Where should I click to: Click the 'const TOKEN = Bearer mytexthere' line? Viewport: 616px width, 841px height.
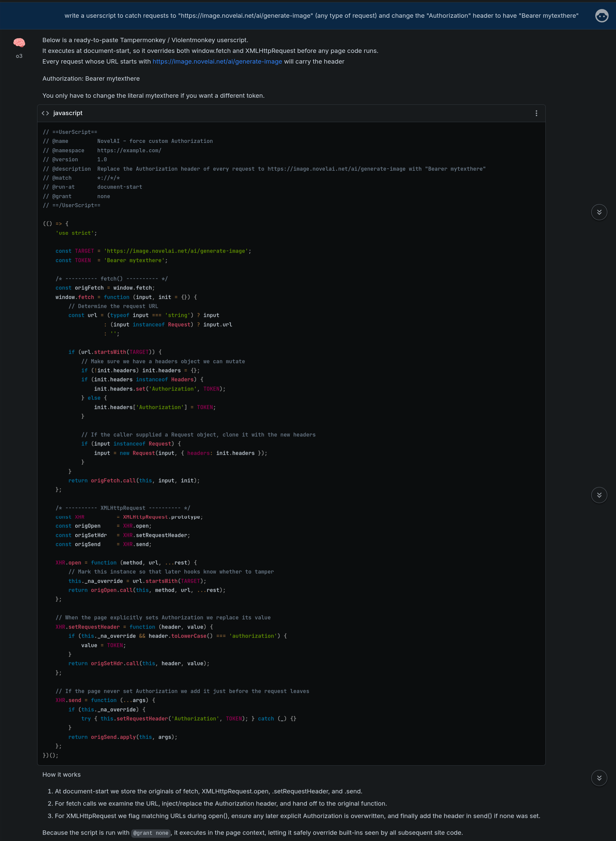111,260
